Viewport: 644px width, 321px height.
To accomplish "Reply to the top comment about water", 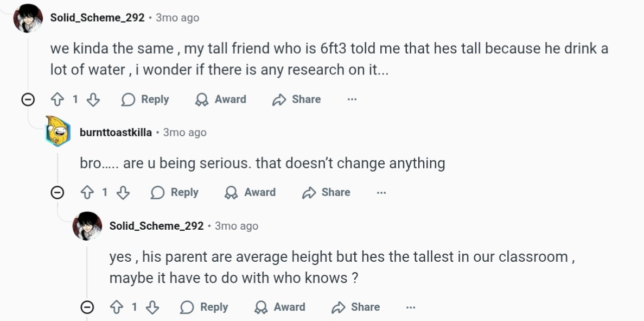I will [x=145, y=99].
